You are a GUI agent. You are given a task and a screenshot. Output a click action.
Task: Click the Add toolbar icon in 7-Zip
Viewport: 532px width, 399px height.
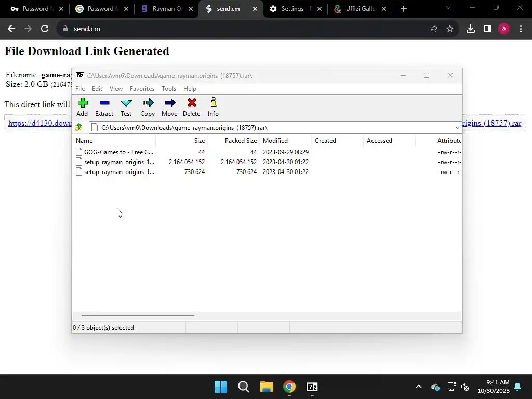(82, 107)
